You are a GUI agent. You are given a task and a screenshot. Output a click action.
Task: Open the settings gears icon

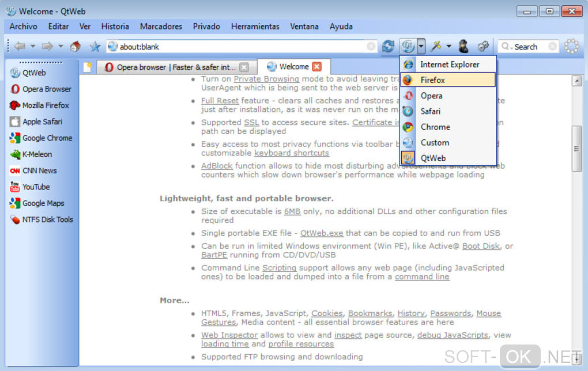click(x=483, y=47)
